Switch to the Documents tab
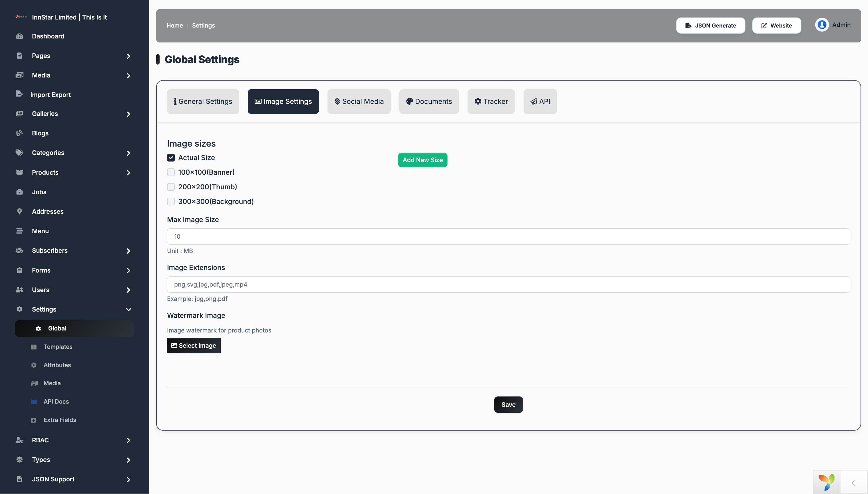The height and width of the screenshot is (494, 868). (429, 102)
